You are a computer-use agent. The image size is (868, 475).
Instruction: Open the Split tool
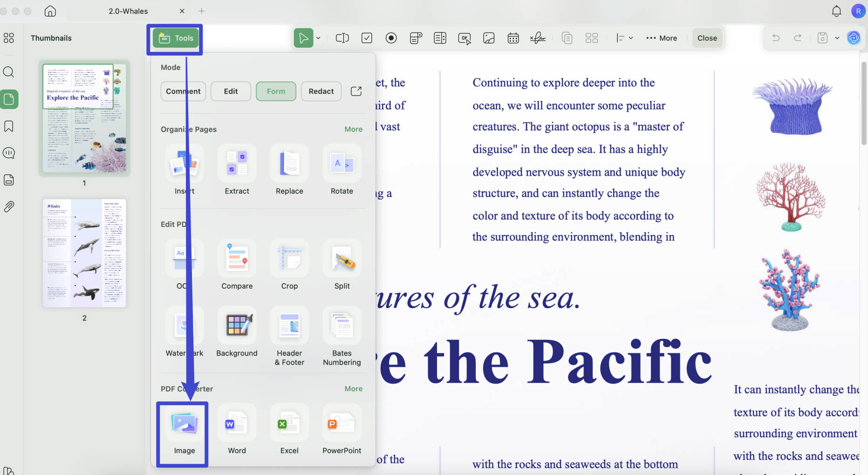342,265
